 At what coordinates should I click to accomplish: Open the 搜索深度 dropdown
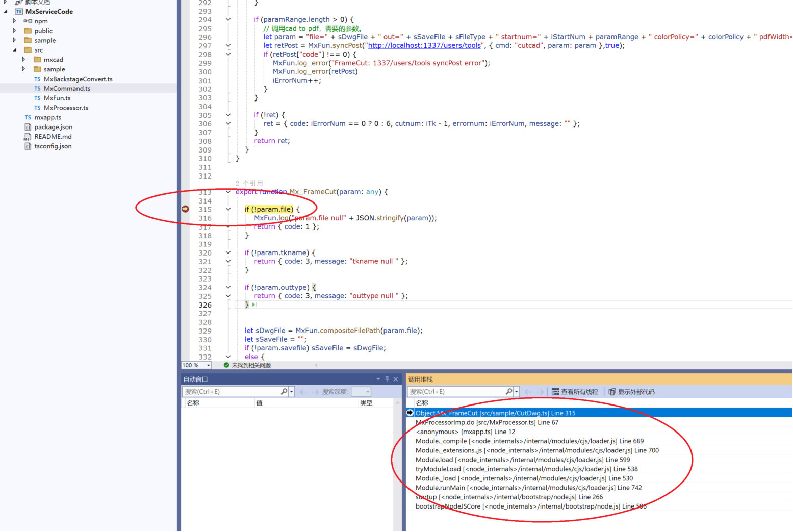(368, 392)
